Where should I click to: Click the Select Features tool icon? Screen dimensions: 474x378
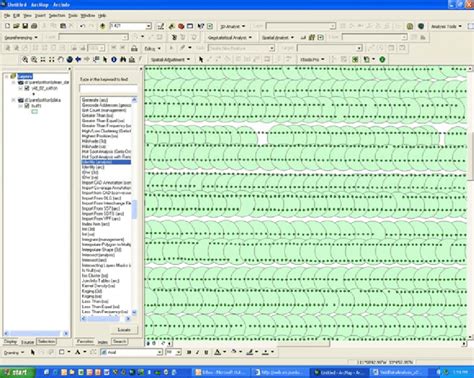pyautogui.click(x=96, y=60)
